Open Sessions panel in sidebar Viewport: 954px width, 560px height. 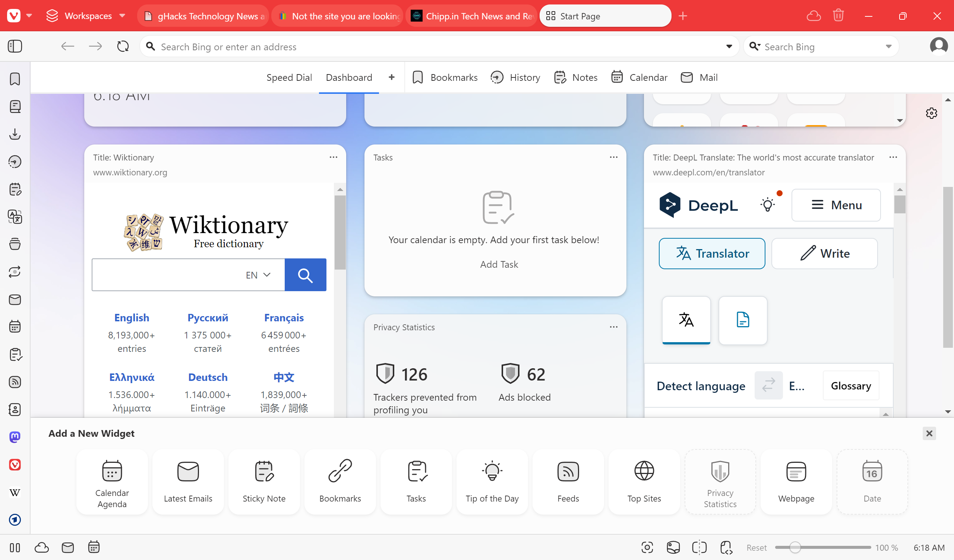point(15,272)
